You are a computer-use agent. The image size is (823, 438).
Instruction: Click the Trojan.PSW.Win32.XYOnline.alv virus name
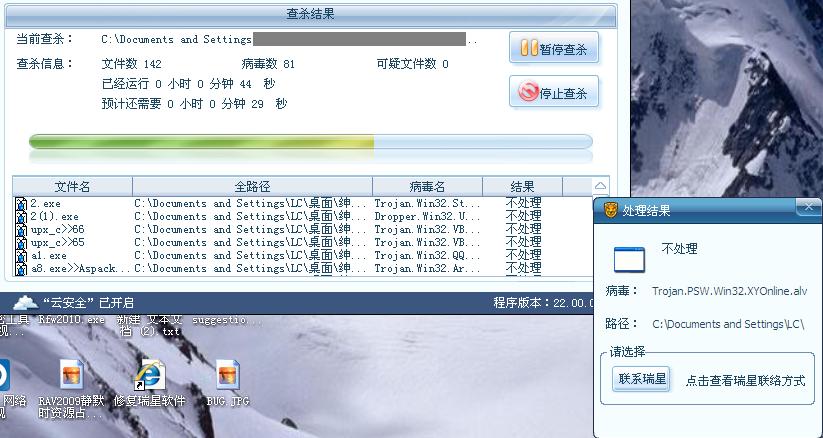(x=730, y=291)
